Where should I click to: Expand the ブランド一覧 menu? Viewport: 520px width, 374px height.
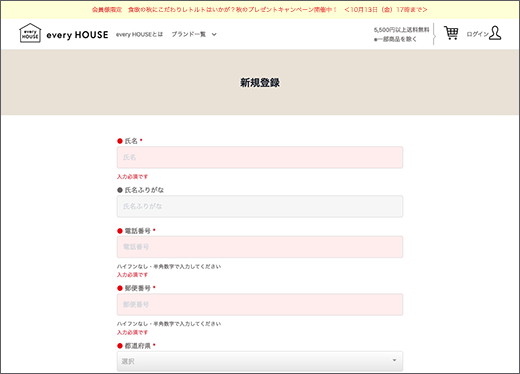coord(189,34)
